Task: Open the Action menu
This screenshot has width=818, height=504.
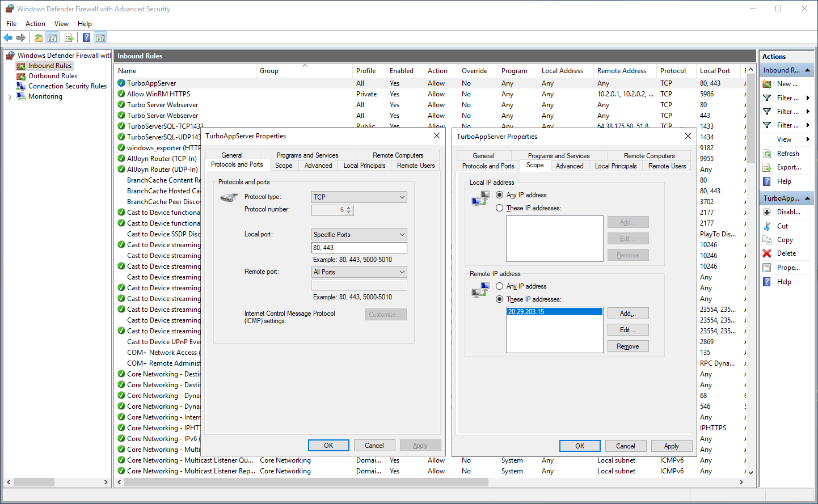Action: pos(35,24)
